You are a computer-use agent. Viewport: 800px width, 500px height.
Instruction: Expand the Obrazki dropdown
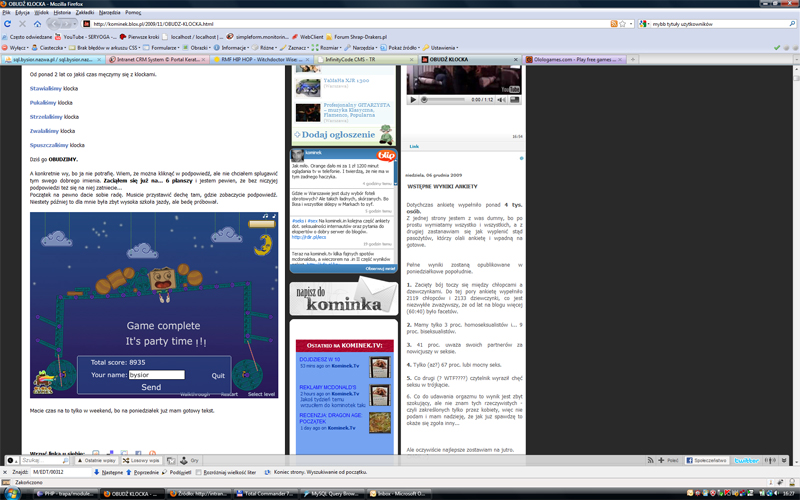click(196, 48)
